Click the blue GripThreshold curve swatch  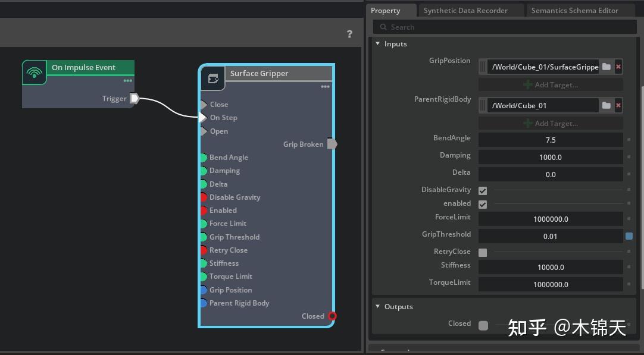point(629,236)
